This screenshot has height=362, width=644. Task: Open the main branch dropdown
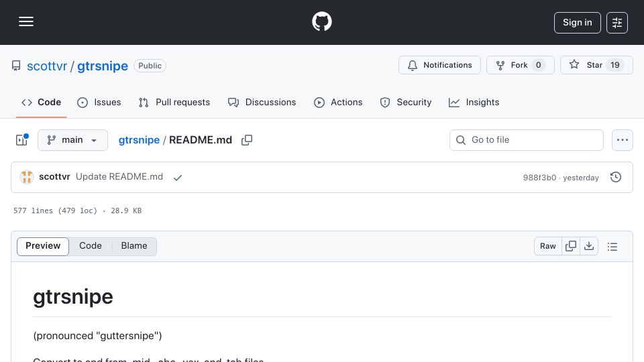click(x=72, y=140)
